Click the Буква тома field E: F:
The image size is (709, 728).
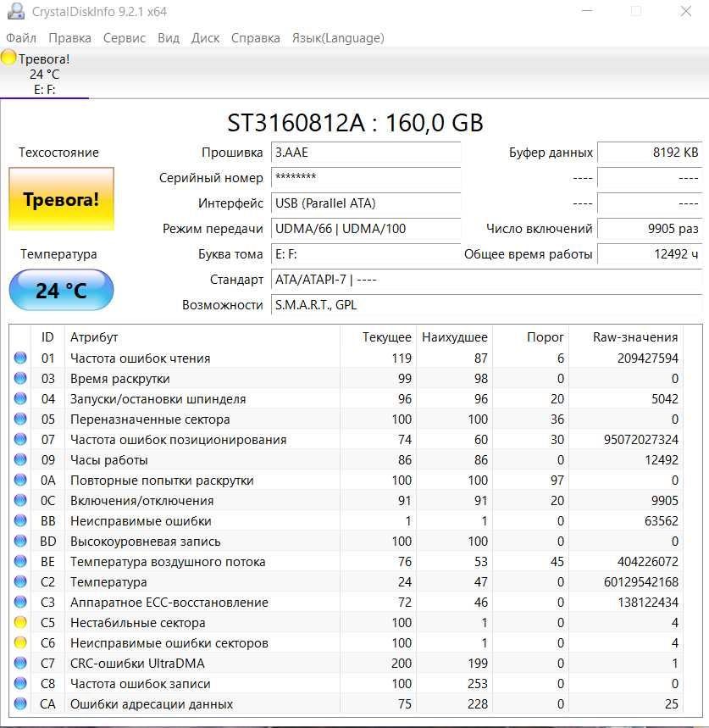(366, 254)
